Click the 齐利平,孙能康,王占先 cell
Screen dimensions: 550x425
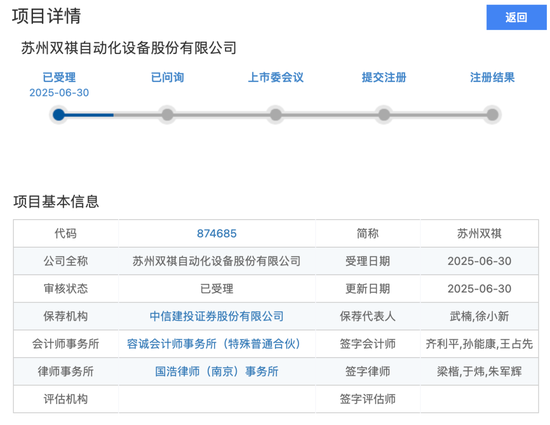[x=479, y=344]
